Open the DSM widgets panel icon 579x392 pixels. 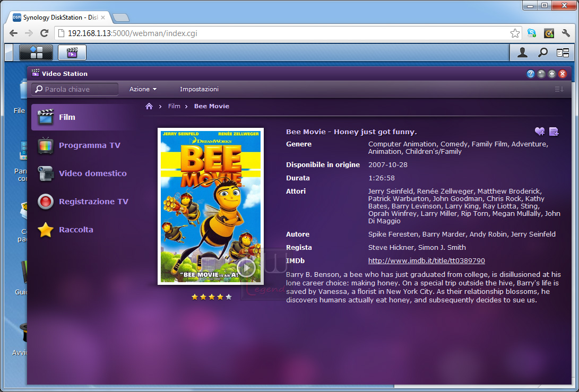pos(563,53)
